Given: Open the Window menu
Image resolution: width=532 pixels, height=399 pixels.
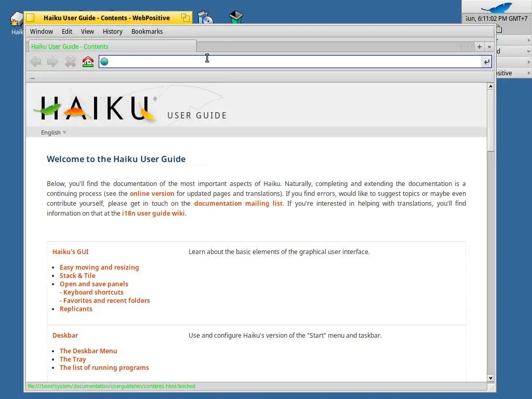Looking at the screenshot, I should click(42, 32).
